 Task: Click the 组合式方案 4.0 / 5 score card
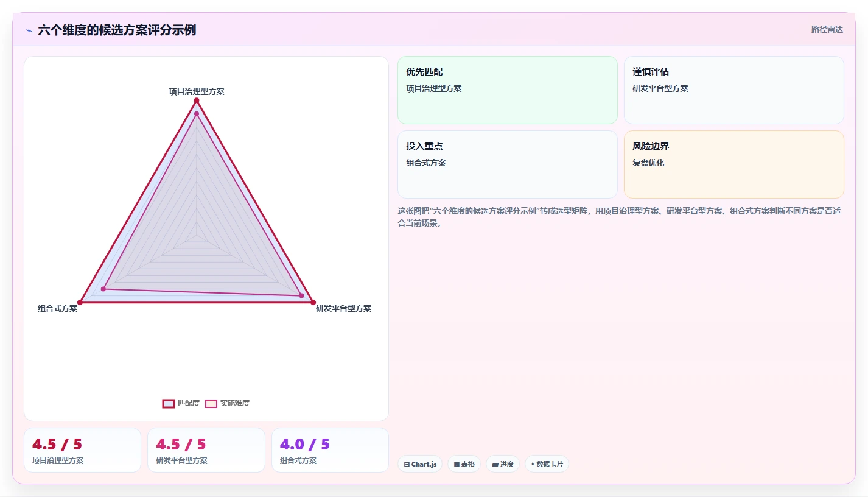pos(330,450)
